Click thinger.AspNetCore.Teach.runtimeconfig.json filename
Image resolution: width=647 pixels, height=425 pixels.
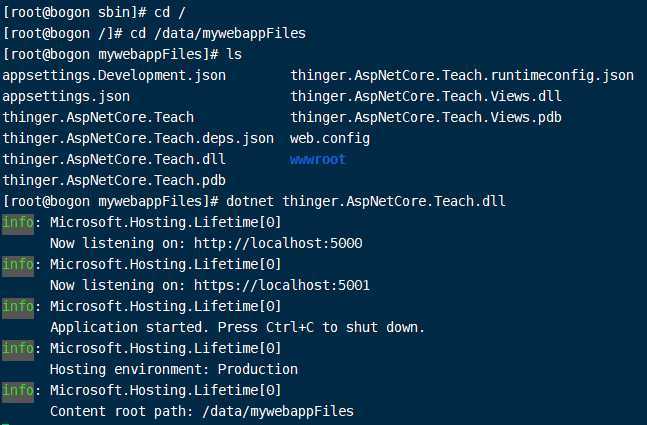coord(462,76)
